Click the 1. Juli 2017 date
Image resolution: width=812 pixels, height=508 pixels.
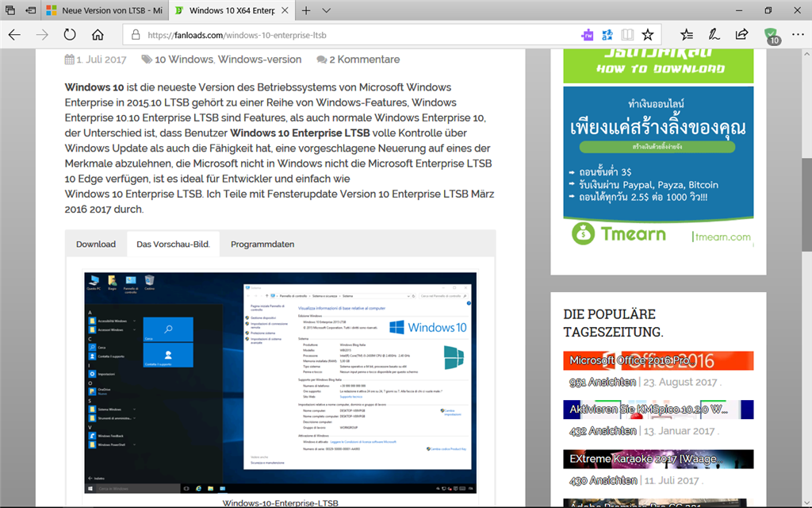101,60
